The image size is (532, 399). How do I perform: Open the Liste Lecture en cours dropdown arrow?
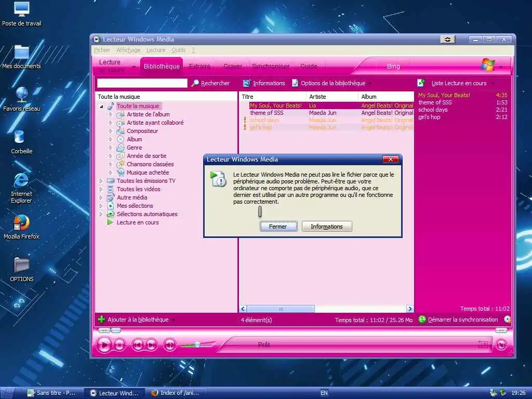click(x=493, y=84)
